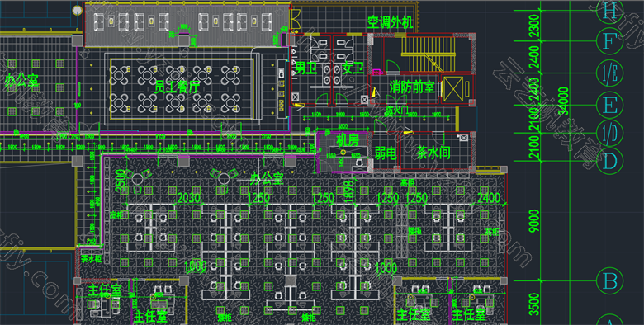Select the 女卫 restroom label
The image size is (644, 325).
click(x=353, y=68)
